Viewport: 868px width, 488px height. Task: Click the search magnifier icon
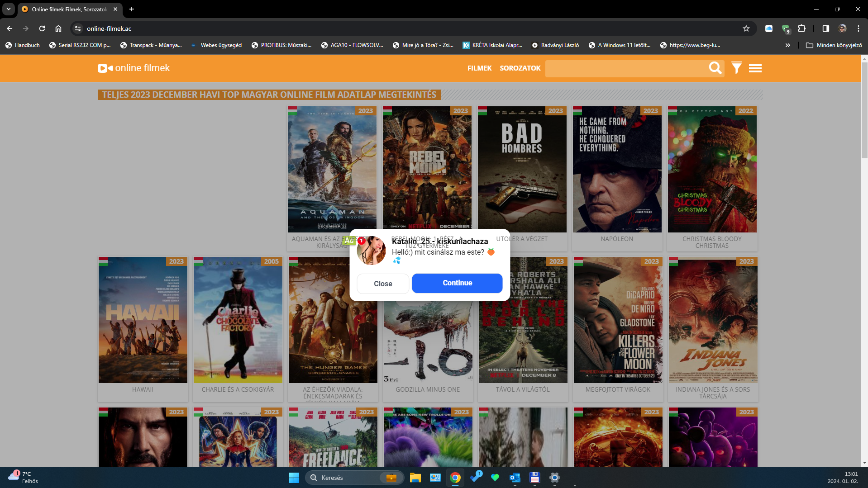point(715,68)
